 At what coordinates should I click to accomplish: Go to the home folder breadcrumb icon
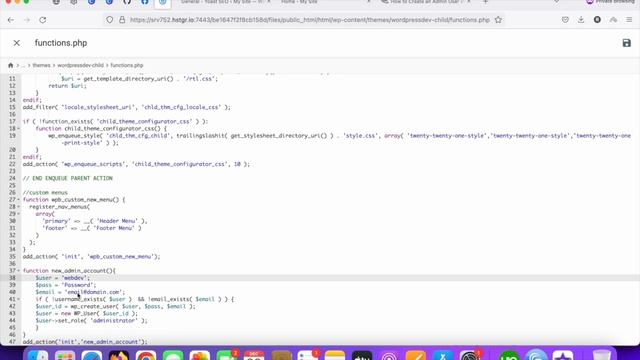coord(11,65)
